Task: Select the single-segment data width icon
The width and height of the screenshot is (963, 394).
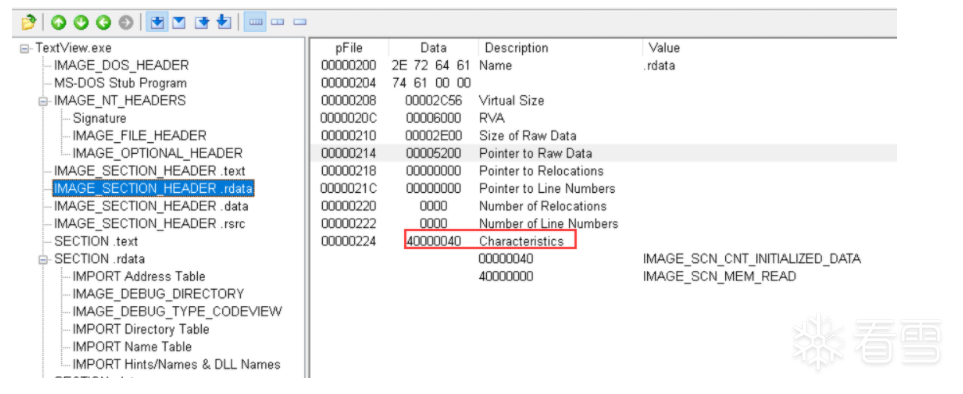Action: coord(300,23)
